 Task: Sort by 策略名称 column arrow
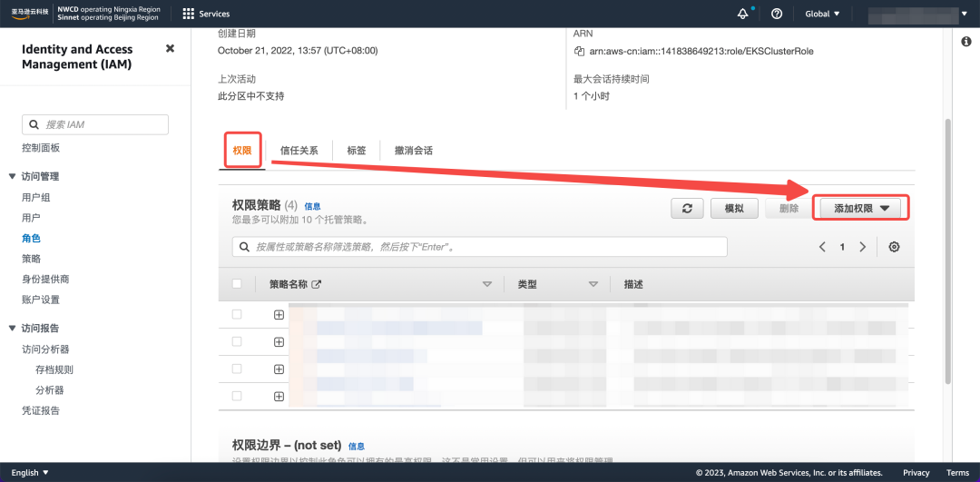point(487,284)
